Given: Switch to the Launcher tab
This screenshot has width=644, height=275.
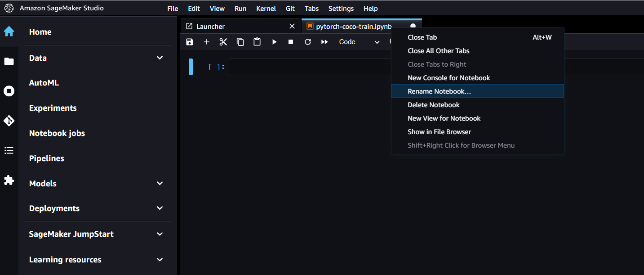Looking at the screenshot, I should coord(241,27).
